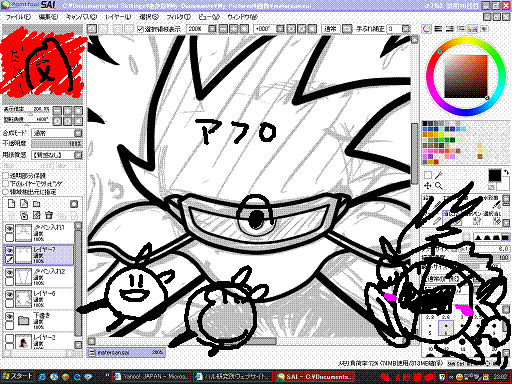Show the RGB slider panel icon

pyautogui.click(x=438, y=29)
